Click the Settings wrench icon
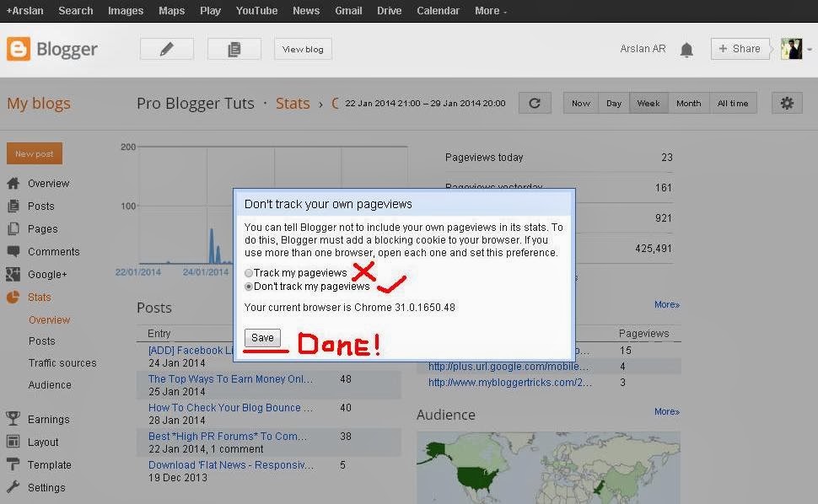 click(13, 487)
